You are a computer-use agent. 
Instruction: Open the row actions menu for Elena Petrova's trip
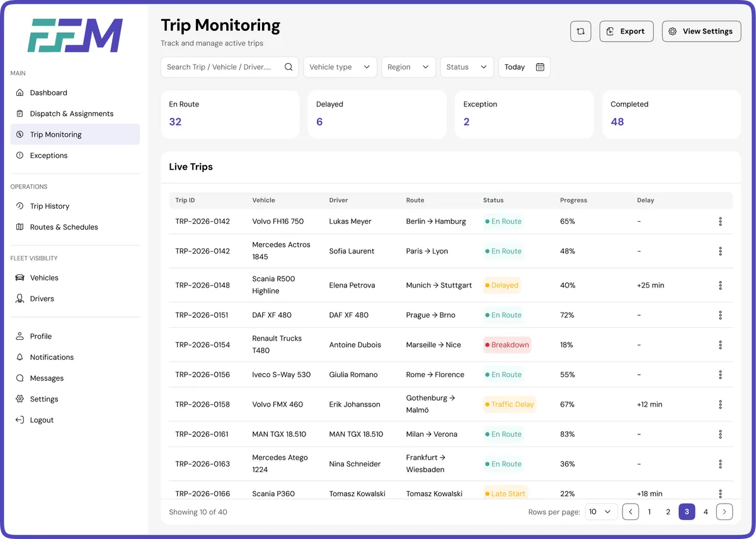coord(720,286)
